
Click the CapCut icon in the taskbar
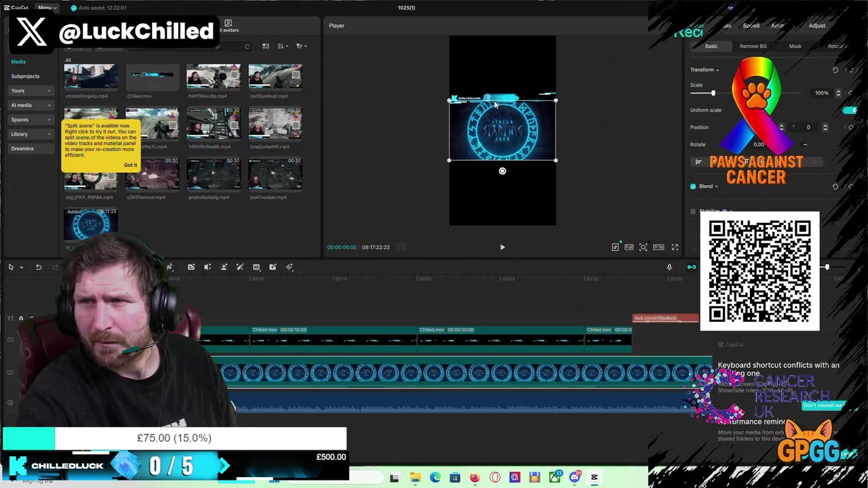pos(594,478)
